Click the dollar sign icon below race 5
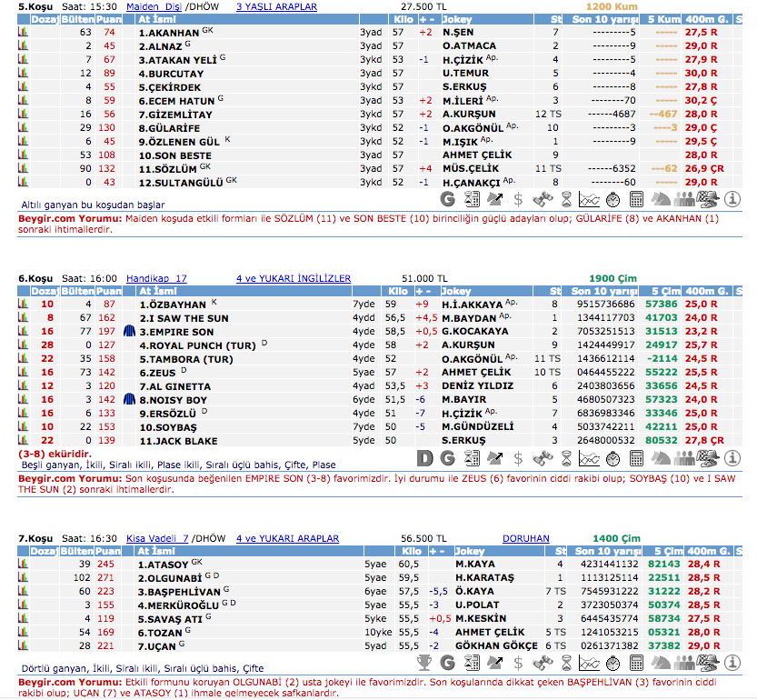Image resolution: width=757 pixels, height=700 pixels. click(x=517, y=199)
